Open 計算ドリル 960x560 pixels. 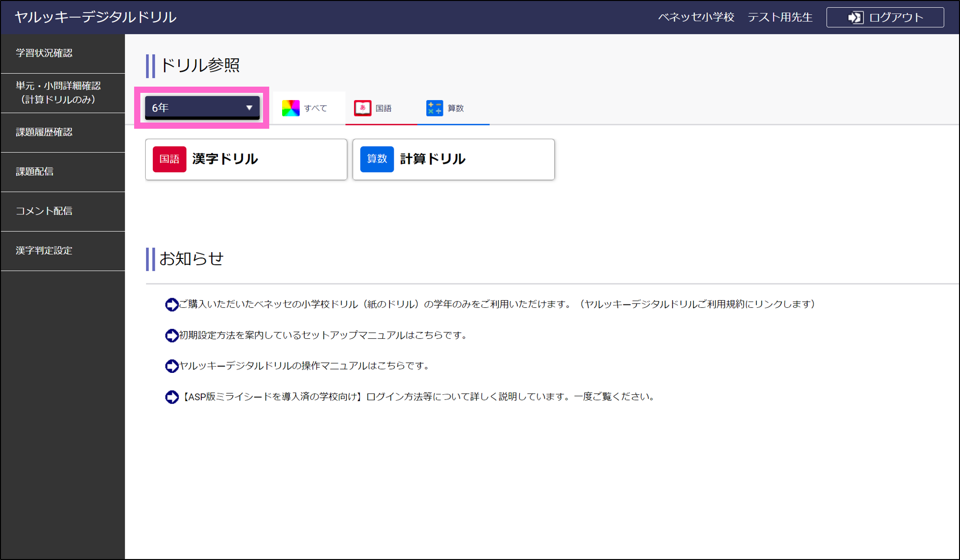453,159
